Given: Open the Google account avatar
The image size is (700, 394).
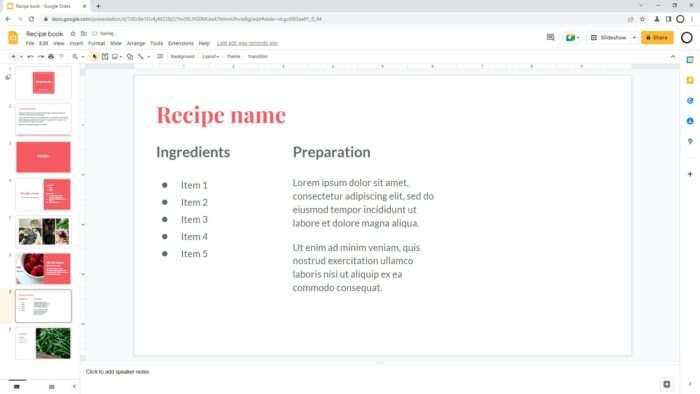Looking at the screenshot, I should (x=687, y=38).
